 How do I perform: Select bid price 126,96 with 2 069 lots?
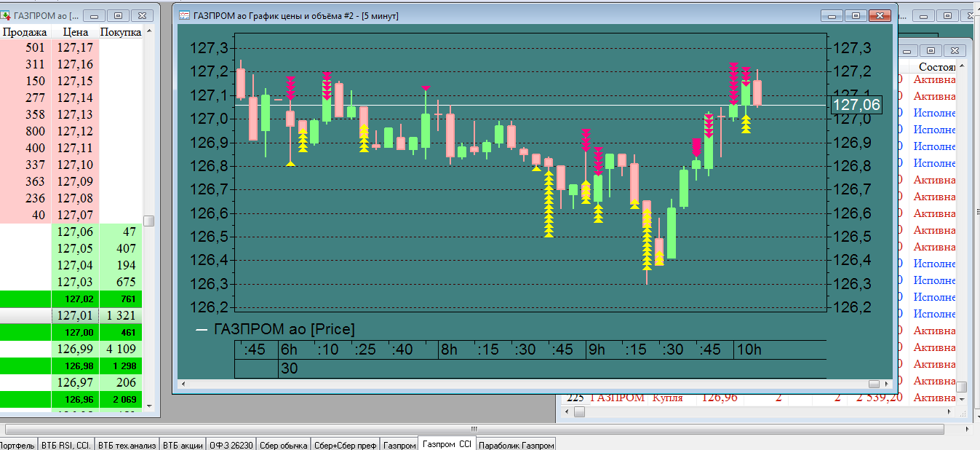pos(75,399)
